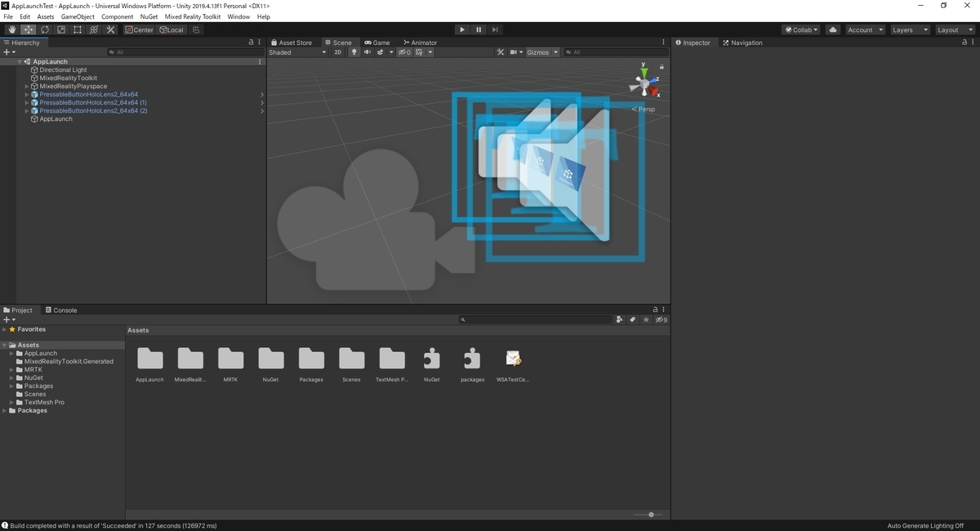The image size is (980, 531).
Task: Toggle scene audio speaker icon
Action: [x=367, y=52]
